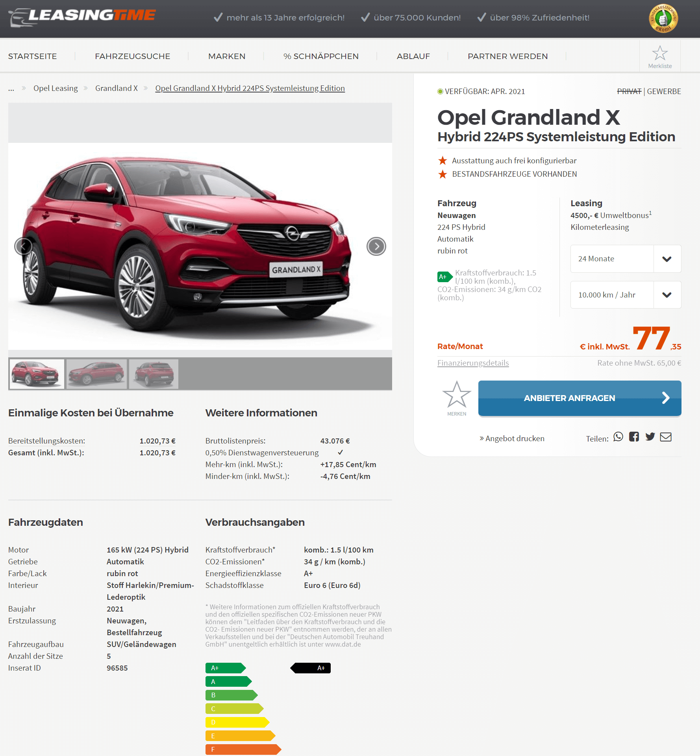Open ABLAUF menu item
This screenshot has width=700, height=756.
coord(413,56)
